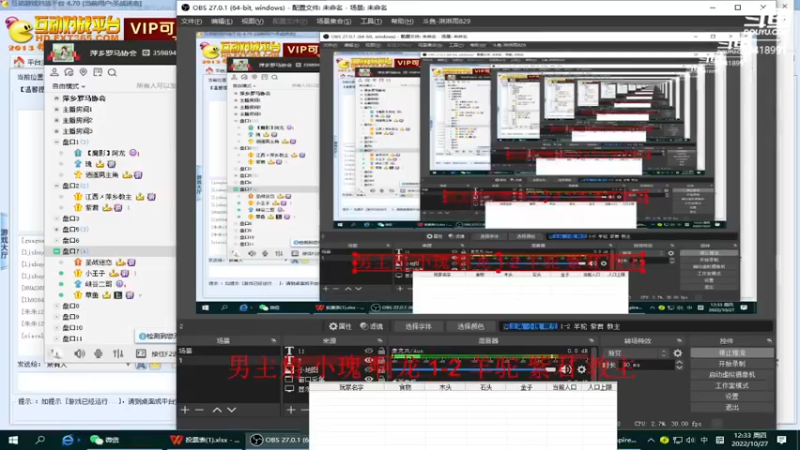This screenshot has height=450, width=800.
Task: Open the Windows Start menu
Action: coord(13,440)
